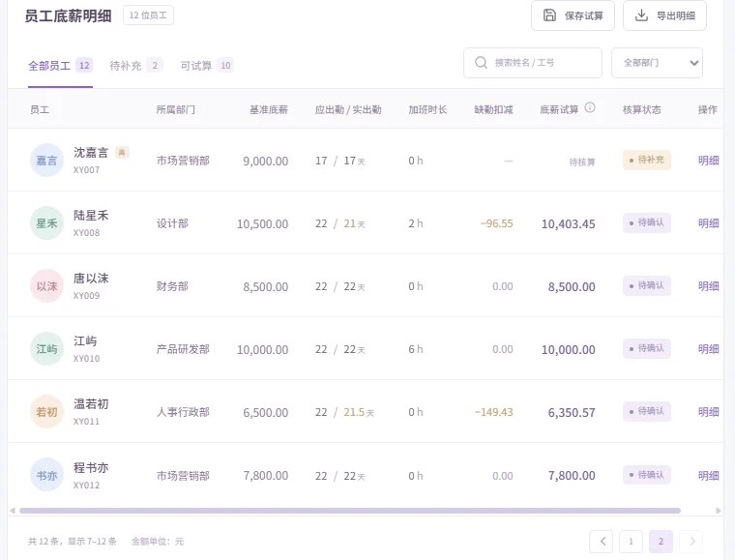Open 明细 for 唐以沫
735x560 pixels.
[708, 286]
